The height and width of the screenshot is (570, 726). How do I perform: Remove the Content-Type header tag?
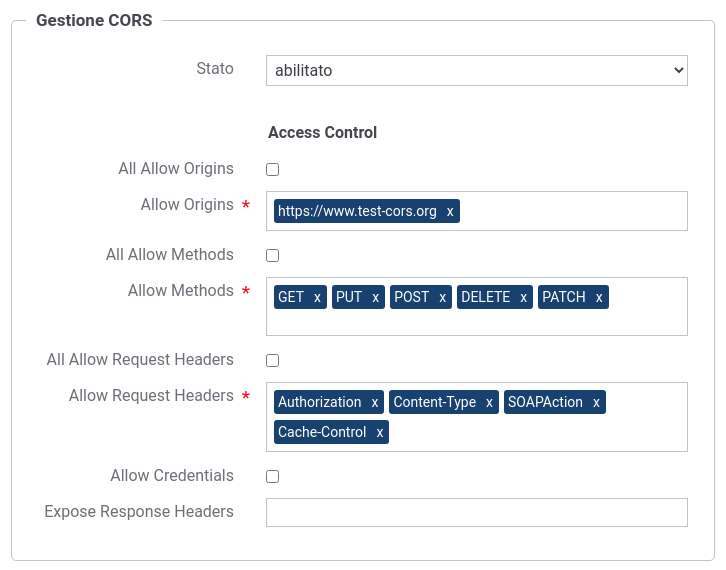pyautogui.click(x=489, y=402)
